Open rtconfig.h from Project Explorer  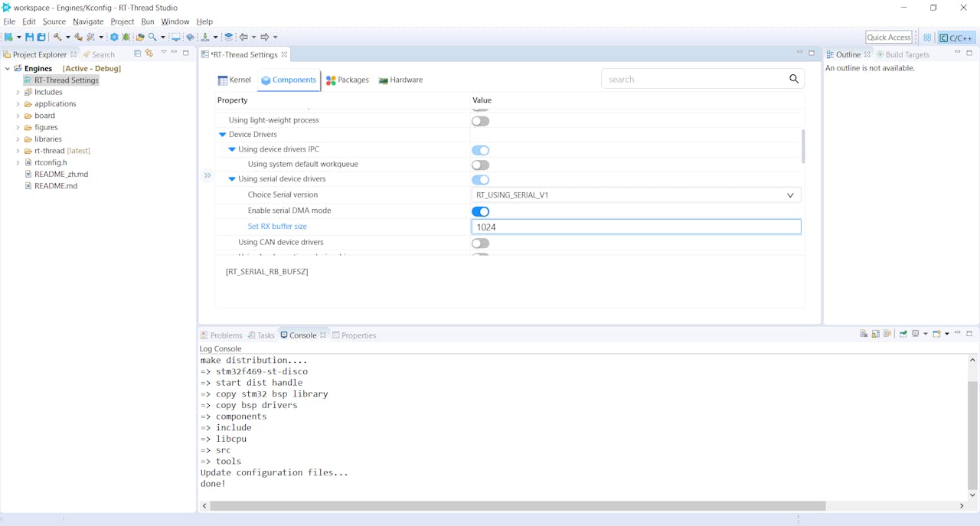pos(51,162)
